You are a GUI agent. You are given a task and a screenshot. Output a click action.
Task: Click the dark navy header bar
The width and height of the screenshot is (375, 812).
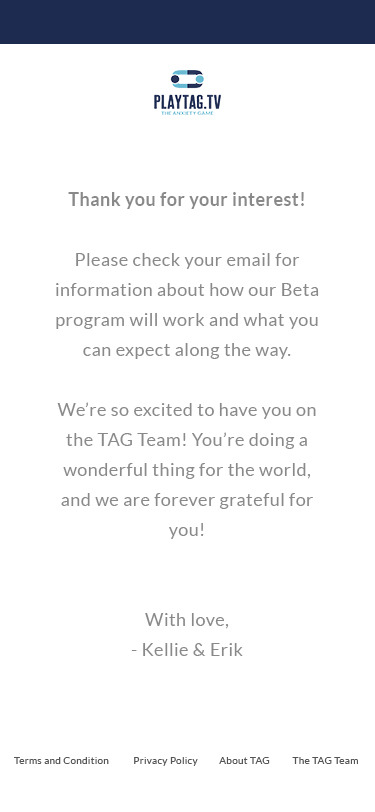click(188, 22)
